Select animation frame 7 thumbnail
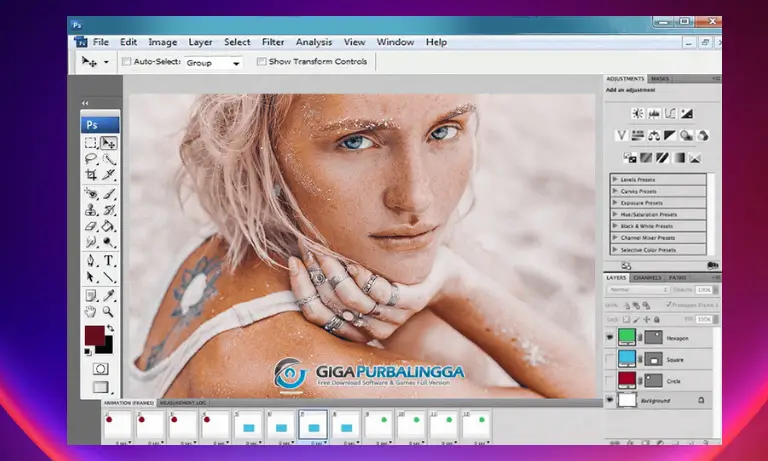 tap(313, 425)
